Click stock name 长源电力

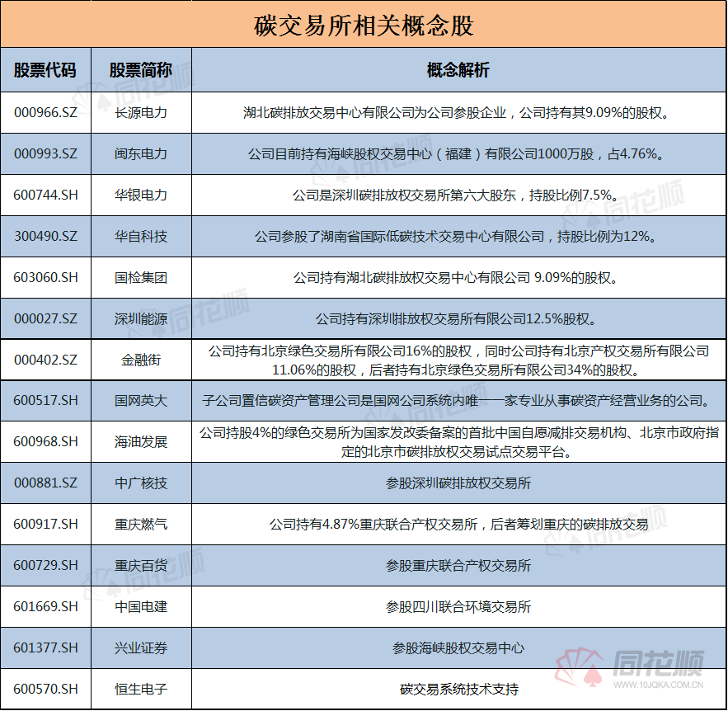141,112
